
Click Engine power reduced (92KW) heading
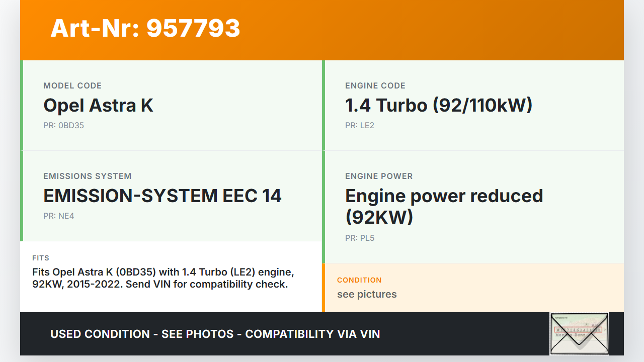pos(444,206)
